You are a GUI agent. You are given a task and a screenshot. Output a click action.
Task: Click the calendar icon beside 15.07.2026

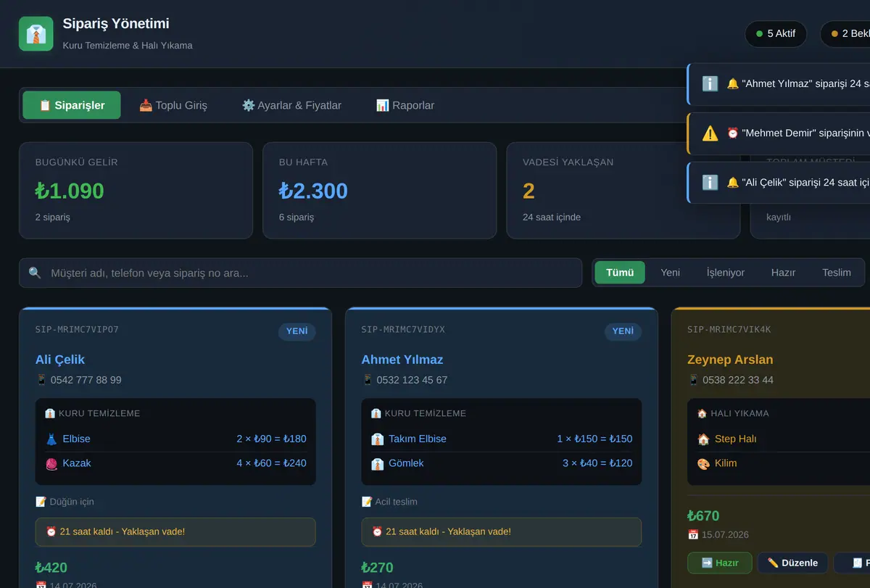tap(693, 535)
